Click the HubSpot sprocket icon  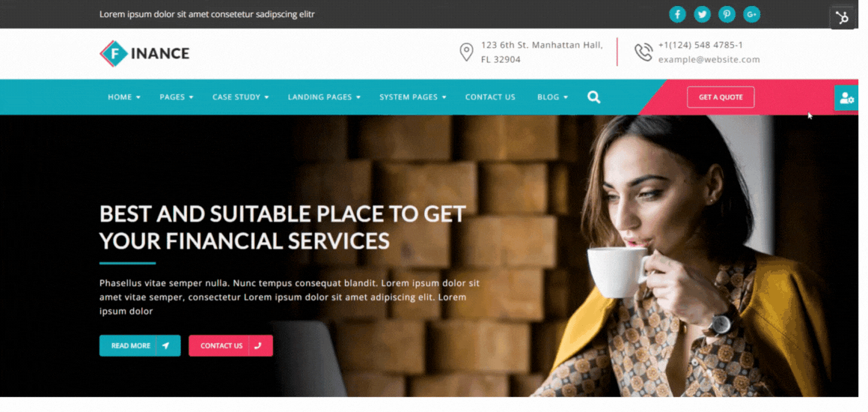click(842, 18)
